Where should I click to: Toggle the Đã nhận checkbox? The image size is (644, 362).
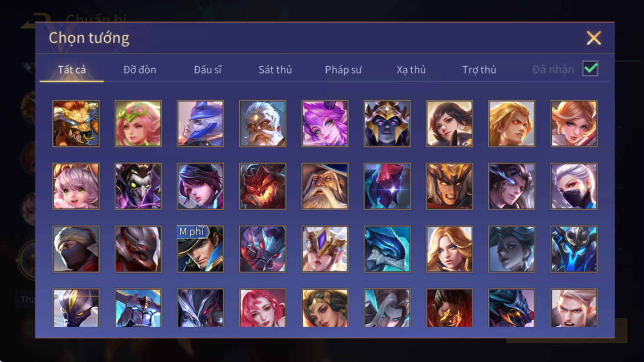[590, 69]
